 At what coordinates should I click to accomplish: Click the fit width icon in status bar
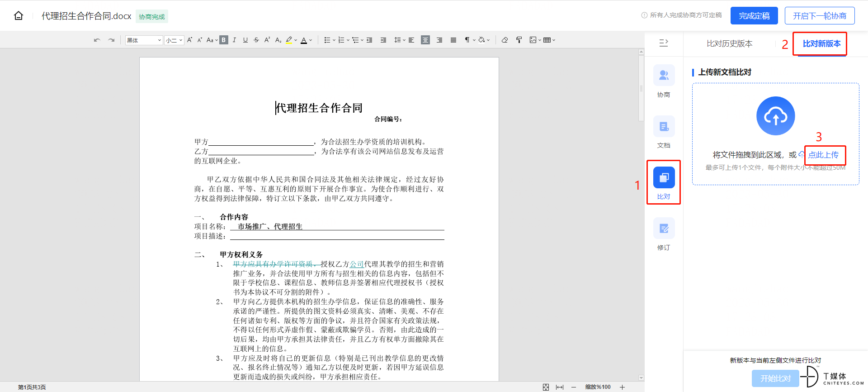(560, 387)
